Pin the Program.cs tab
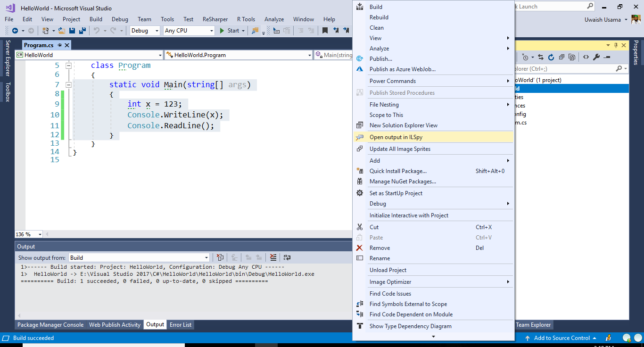This screenshot has width=644, height=347. tap(59, 45)
